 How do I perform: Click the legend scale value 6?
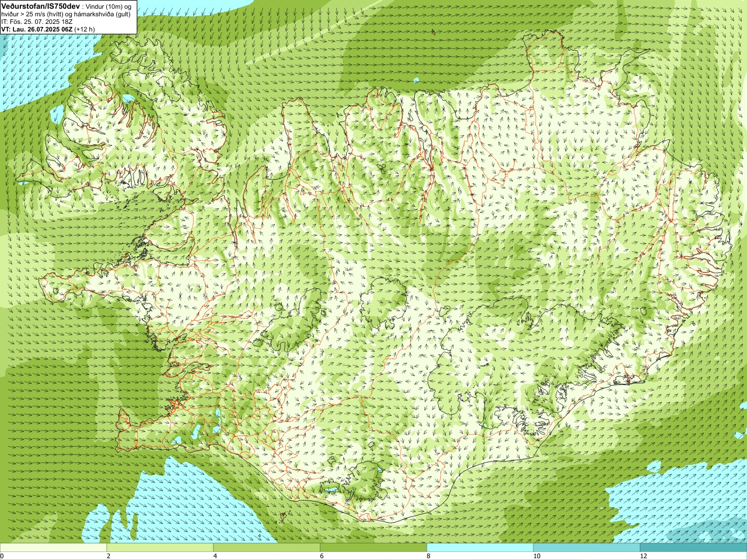pyautogui.click(x=322, y=556)
